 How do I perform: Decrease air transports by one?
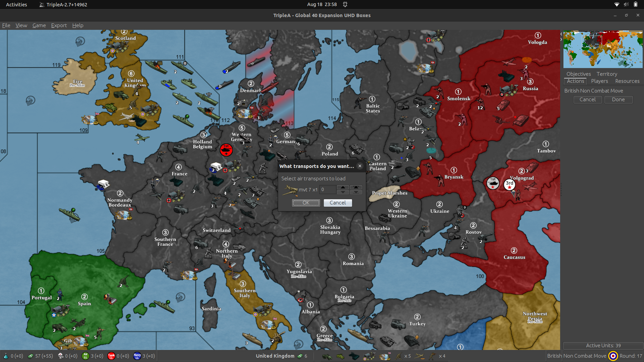(343, 192)
